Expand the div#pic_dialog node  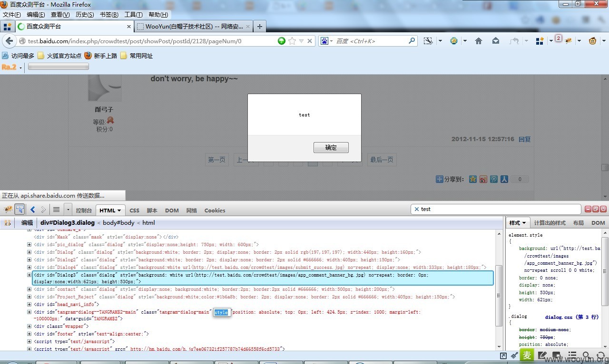tap(29, 244)
